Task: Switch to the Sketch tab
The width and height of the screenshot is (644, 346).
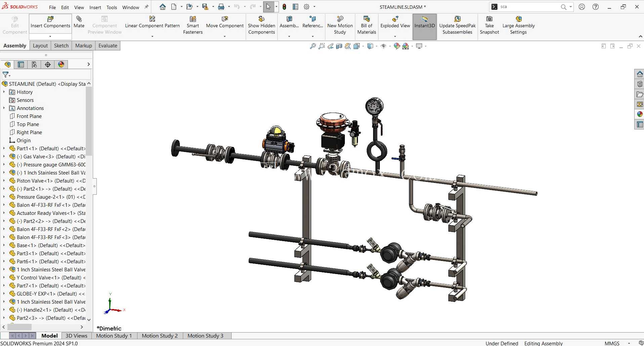Action: click(61, 46)
